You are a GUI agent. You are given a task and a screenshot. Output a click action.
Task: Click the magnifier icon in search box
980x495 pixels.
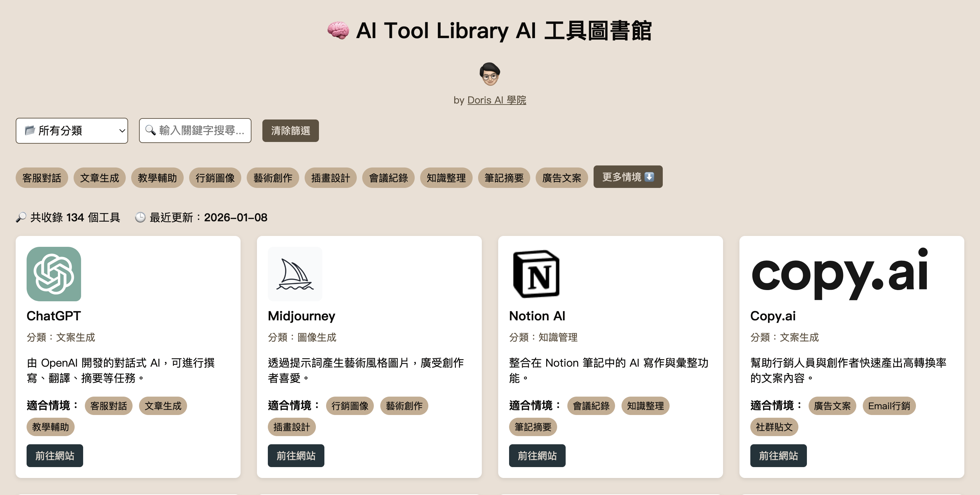pyautogui.click(x=151, y=130)
